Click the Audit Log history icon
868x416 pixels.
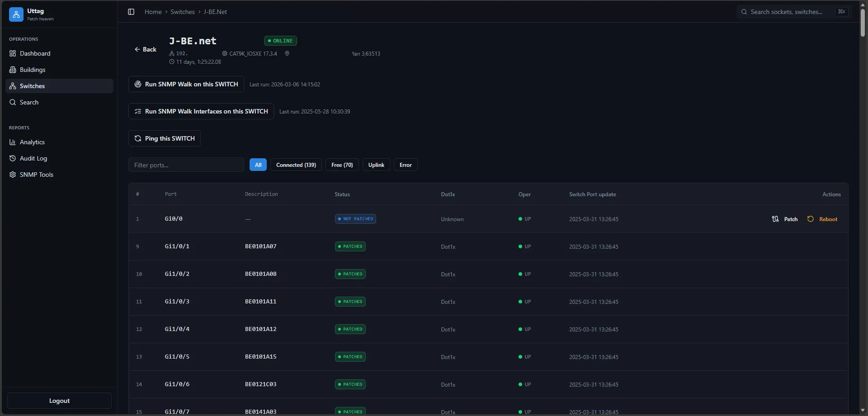click(x=13, y=158)
